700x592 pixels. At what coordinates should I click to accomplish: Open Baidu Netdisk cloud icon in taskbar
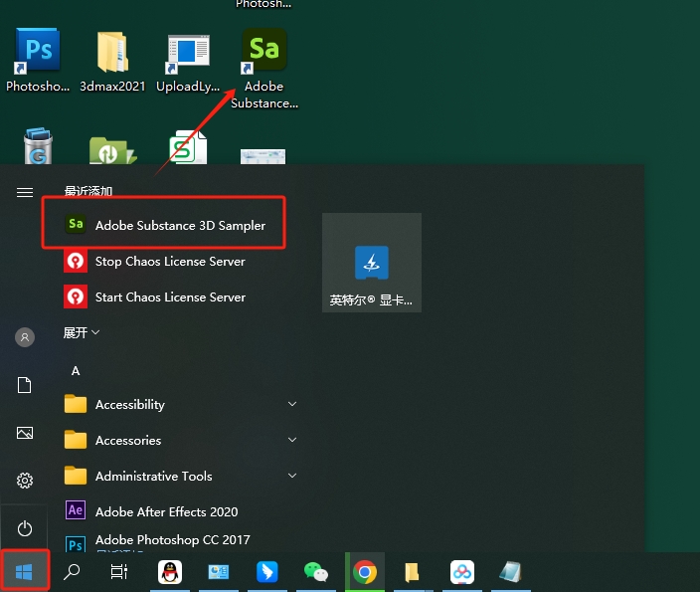tap(462, 571)
